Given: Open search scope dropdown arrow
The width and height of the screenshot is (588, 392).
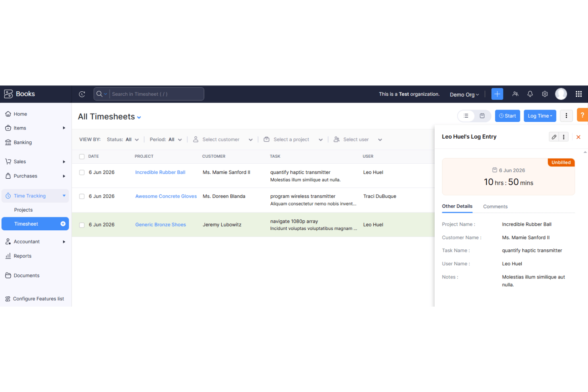Looking at the screenshot, I should coord(106,95).
